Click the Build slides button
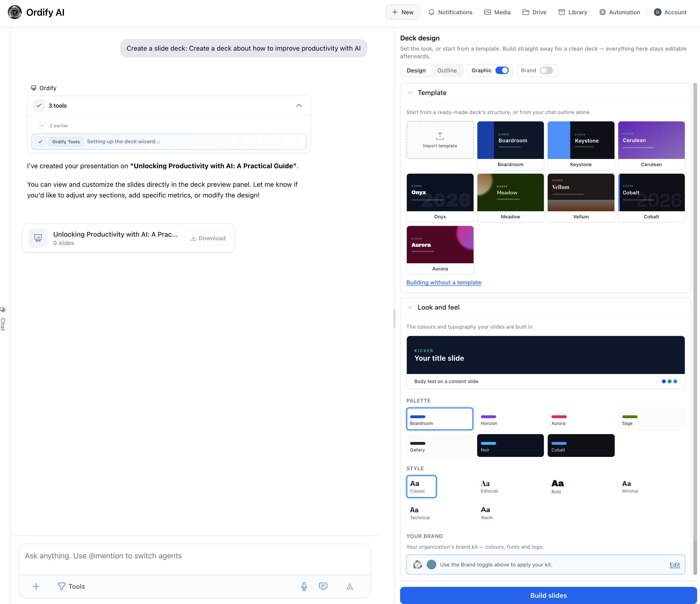Screen dimensions: 700x604 [548, 595]
